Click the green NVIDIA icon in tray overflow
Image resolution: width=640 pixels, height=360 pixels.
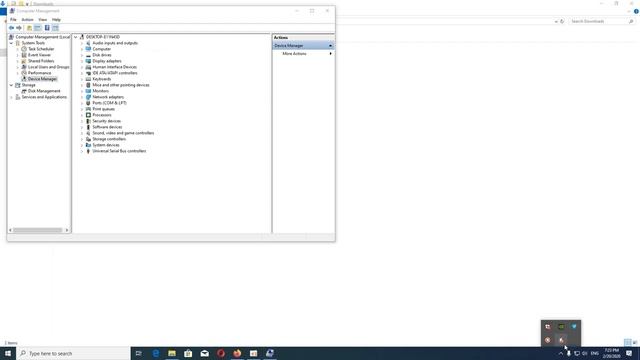(561, 327)
